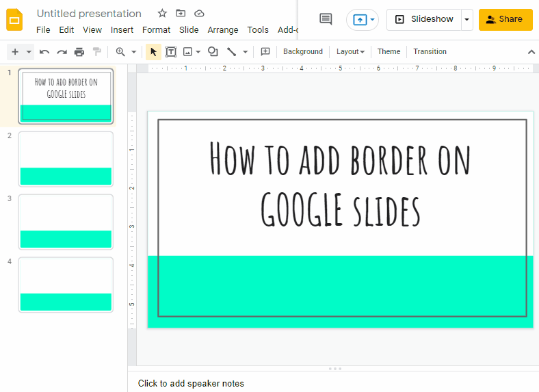Image resolution: width=539 pixels, height=392 pixels.
Task: Print the presentation
Action: pos(79,52)
